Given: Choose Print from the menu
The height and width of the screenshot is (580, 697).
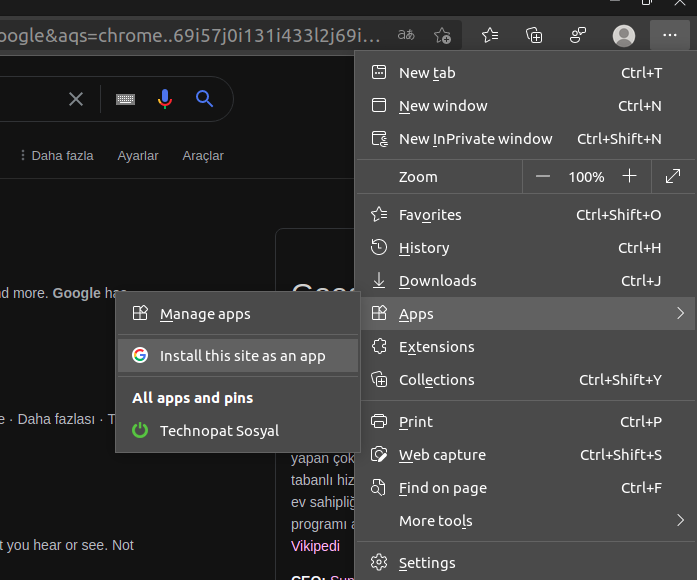Looking at the screenshot, I should (x=526, y=421).
